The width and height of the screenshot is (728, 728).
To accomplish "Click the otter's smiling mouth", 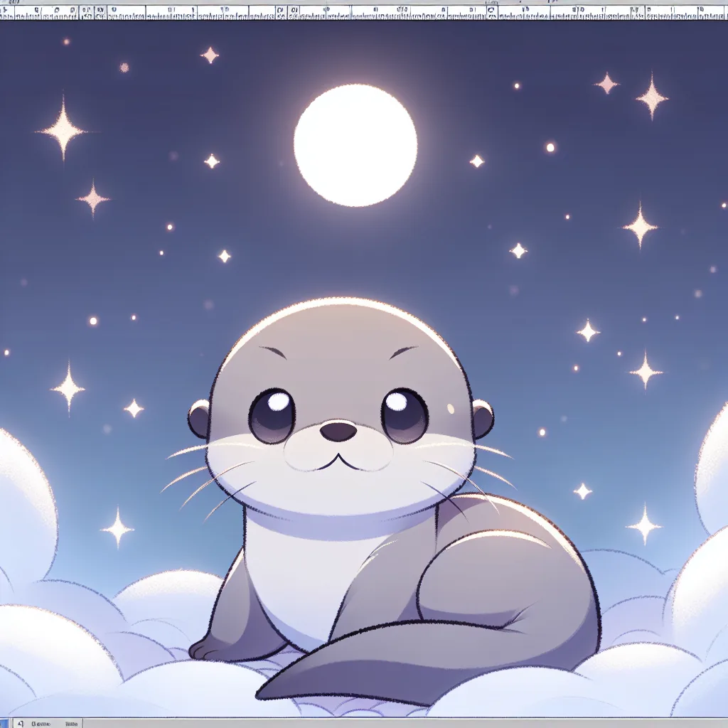I will [x=338, y=461].
